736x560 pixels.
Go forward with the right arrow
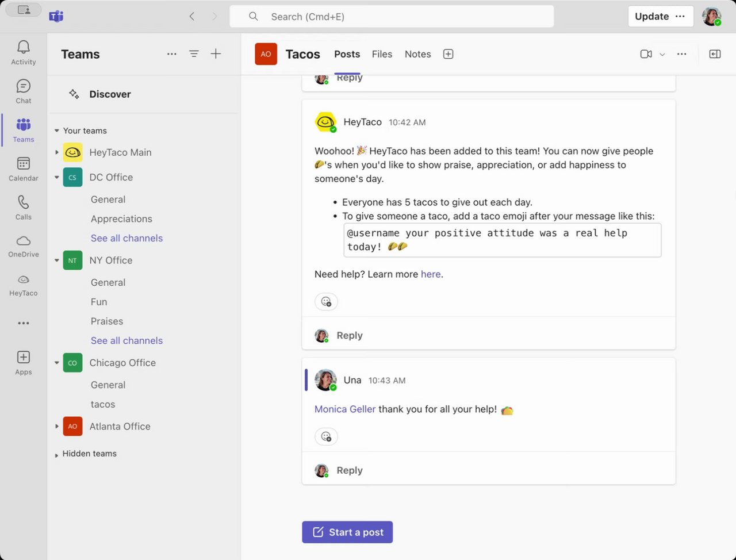pyautogui.click(x=214, y=17)
